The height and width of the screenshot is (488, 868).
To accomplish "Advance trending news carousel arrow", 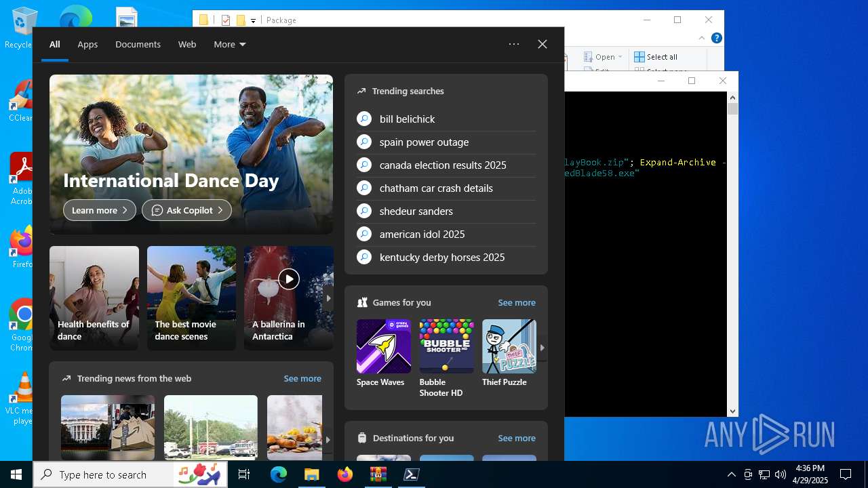I will (328, 440).
